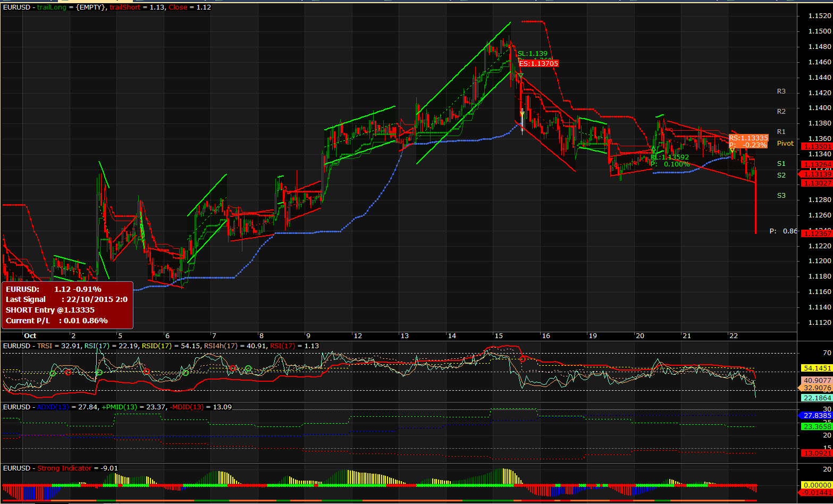Select the R3 resistance level label
This screenshot has width=833, height=504.
[781, 91]
